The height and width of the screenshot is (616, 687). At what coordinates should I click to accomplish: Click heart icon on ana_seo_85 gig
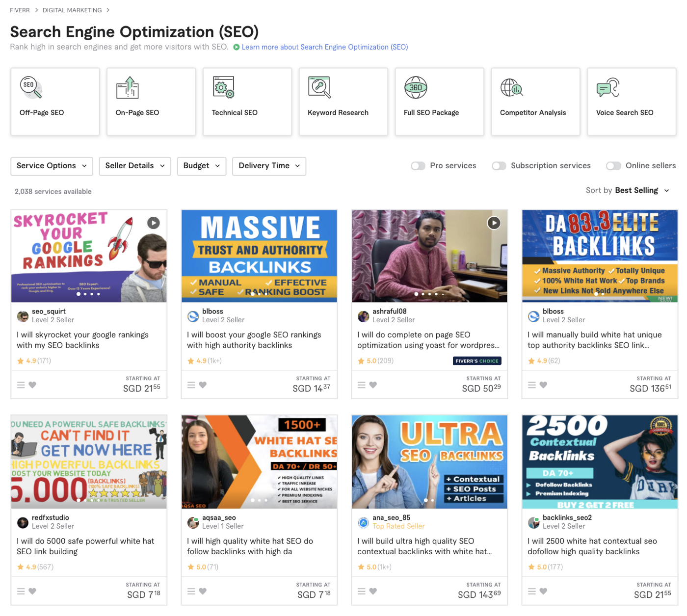(373, 591)
